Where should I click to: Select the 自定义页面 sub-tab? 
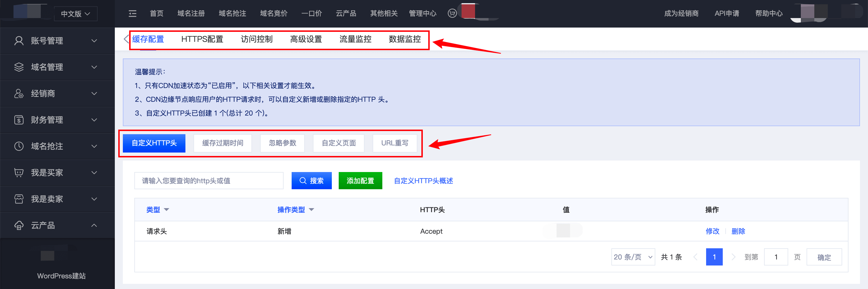[x=339, y=143]
